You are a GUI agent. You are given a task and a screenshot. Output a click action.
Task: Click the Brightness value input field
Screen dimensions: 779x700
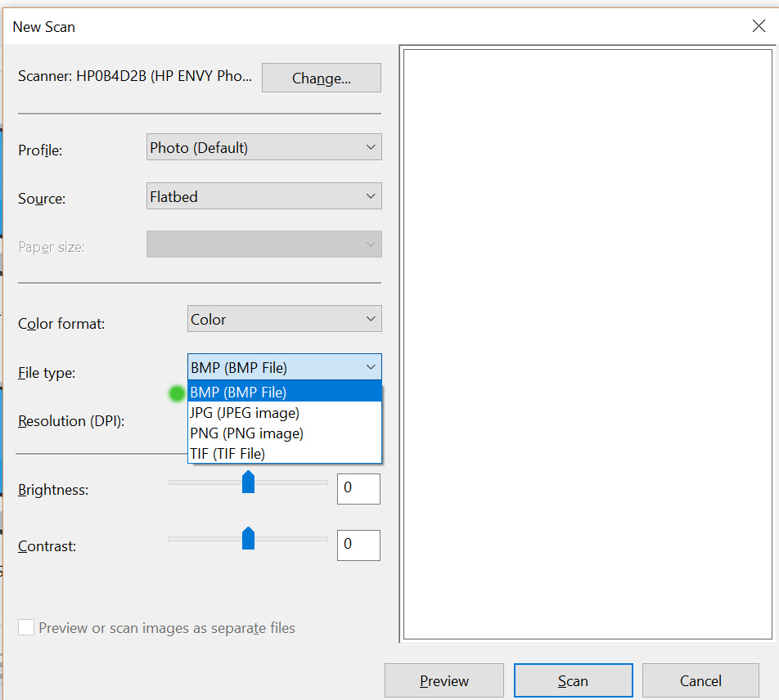pyautogui.click(x=358, y=488)
